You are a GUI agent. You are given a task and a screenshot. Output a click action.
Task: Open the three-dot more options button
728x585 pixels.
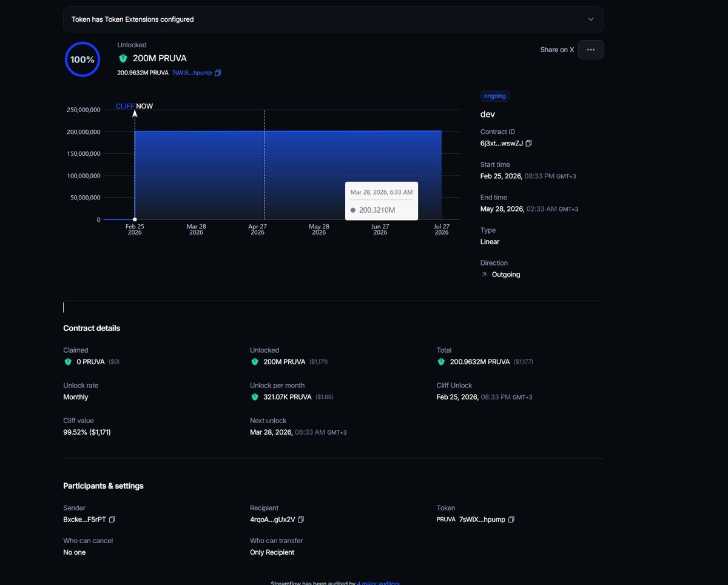click(x=591, y=50)
